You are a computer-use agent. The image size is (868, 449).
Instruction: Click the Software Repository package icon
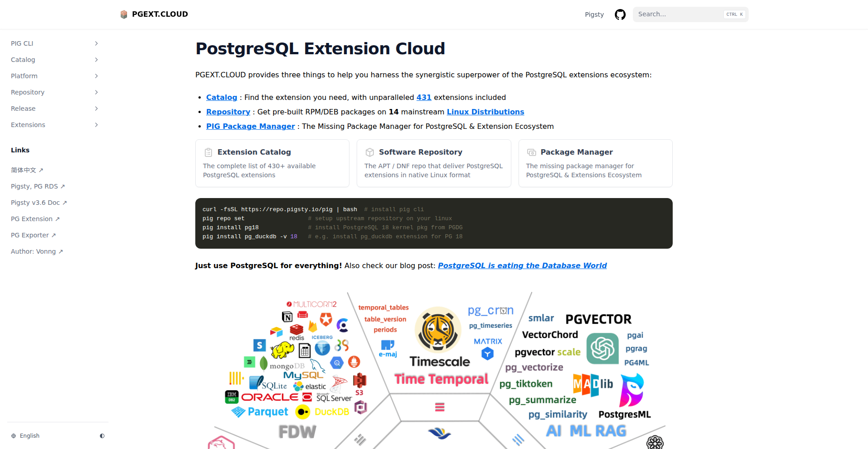370,152
